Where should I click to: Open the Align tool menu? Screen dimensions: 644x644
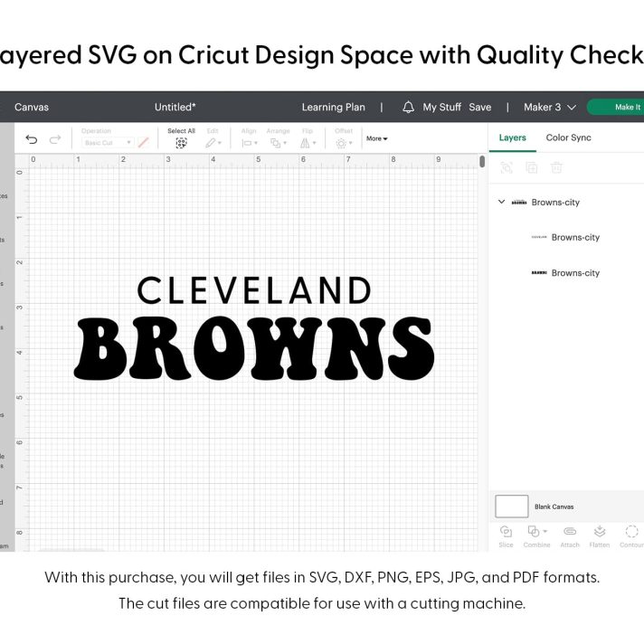(250, 143)
